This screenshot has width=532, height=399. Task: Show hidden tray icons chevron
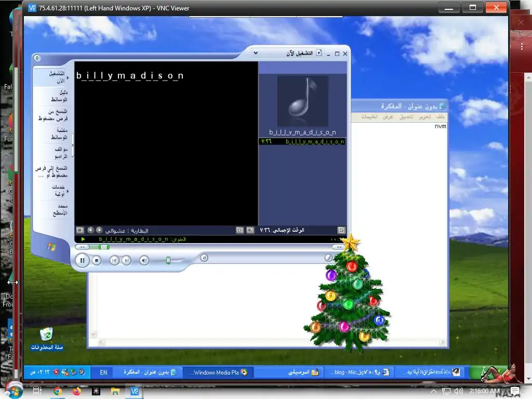(434, 391)
